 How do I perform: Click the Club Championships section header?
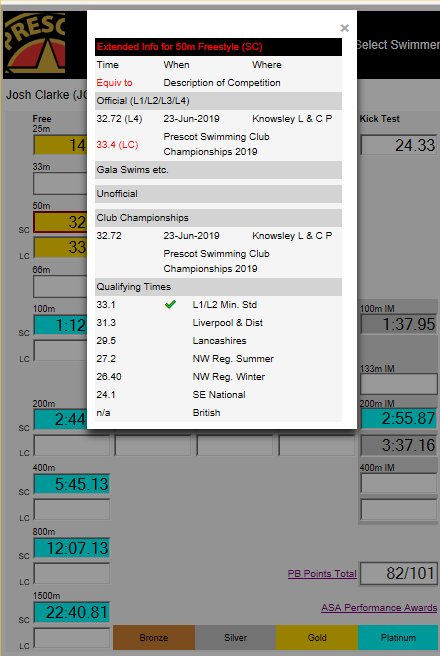click(x=218, y=218)
